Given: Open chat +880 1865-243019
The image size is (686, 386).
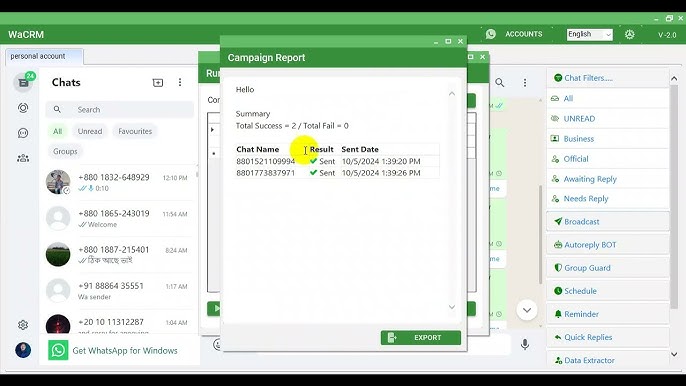Looking at the screenshot, I should coord(118,218).
